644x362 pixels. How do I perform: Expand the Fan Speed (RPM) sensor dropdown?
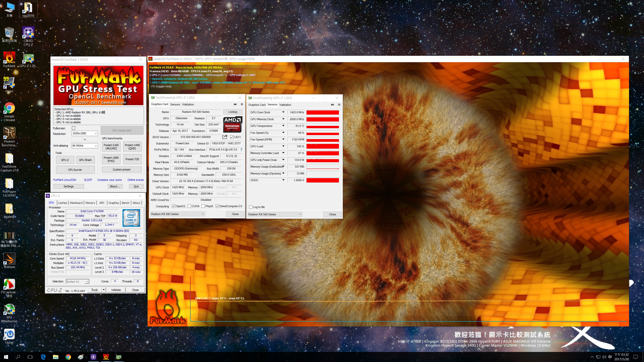283,139
